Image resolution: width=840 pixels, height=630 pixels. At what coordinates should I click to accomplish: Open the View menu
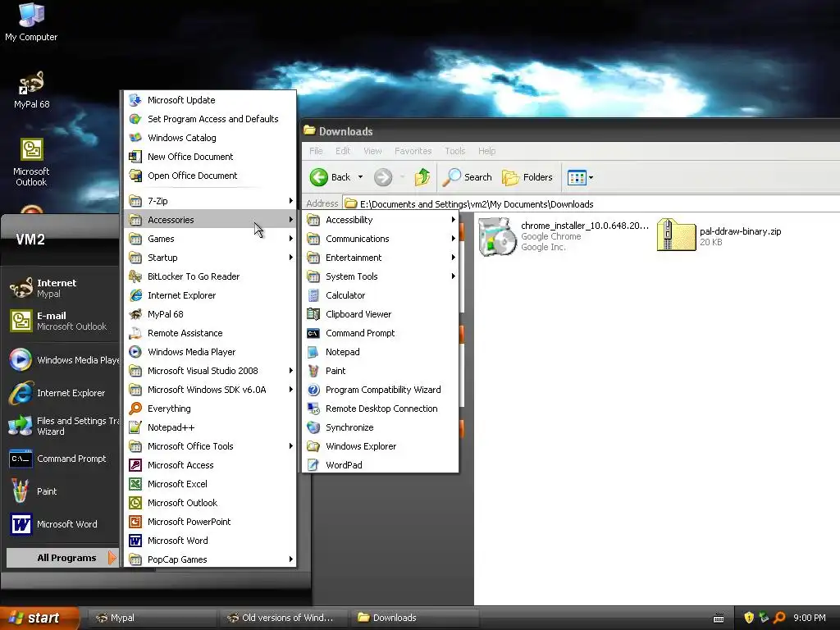(x=373, y=151)
